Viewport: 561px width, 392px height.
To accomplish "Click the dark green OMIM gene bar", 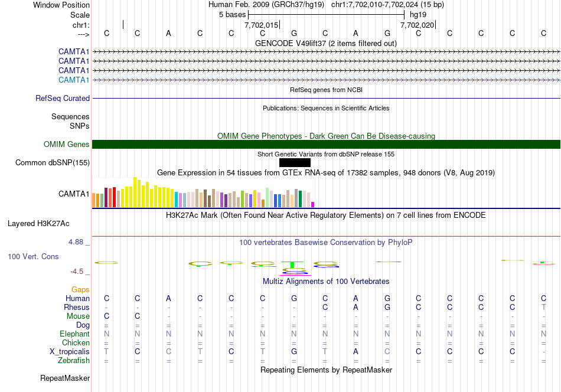I will 326,144.
